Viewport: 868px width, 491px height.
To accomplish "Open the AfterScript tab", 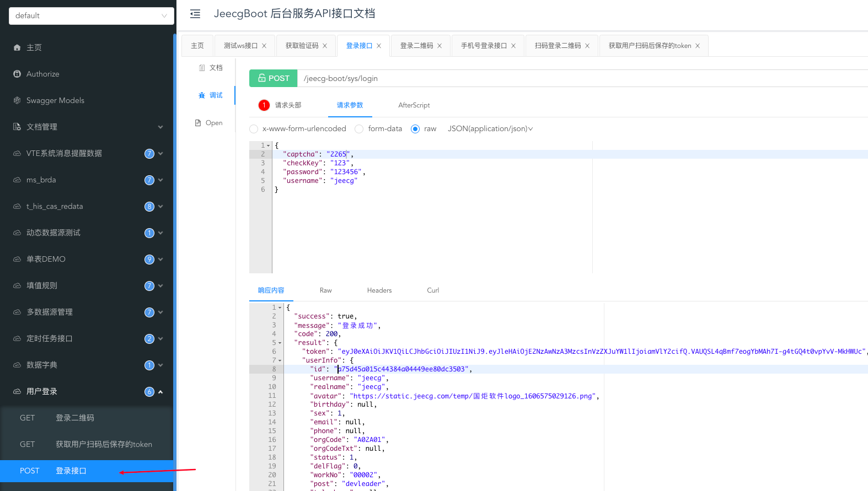I will (x=414, y=105).
